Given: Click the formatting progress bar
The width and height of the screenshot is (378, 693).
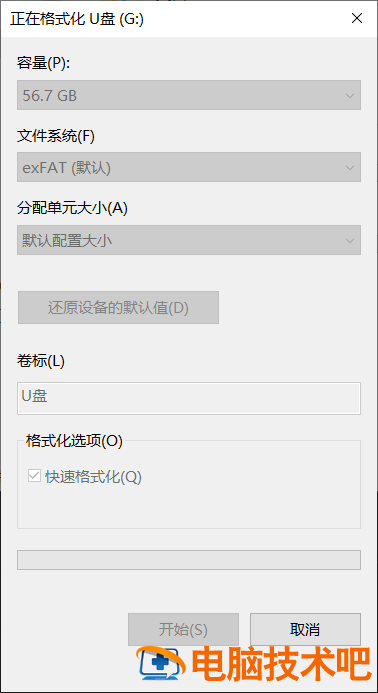Looking at the screenshot, I should click(189, 560).
